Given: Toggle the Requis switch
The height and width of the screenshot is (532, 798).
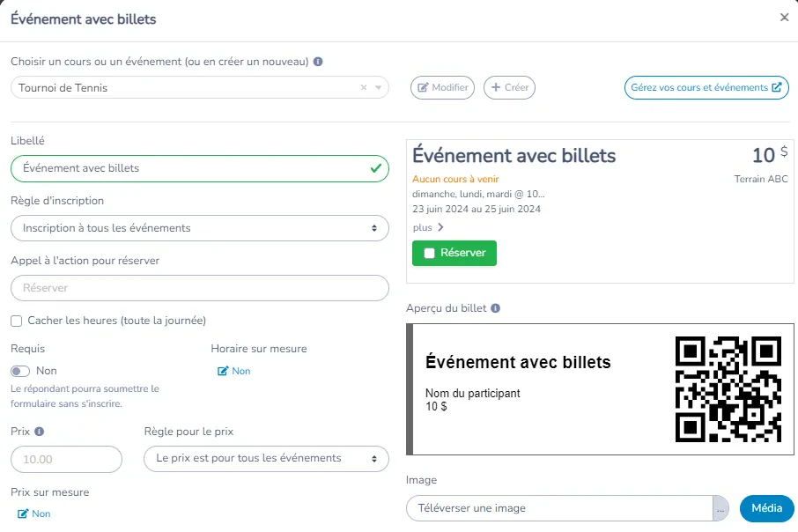Looking at the screenshot, I should [x=20, y=371].
